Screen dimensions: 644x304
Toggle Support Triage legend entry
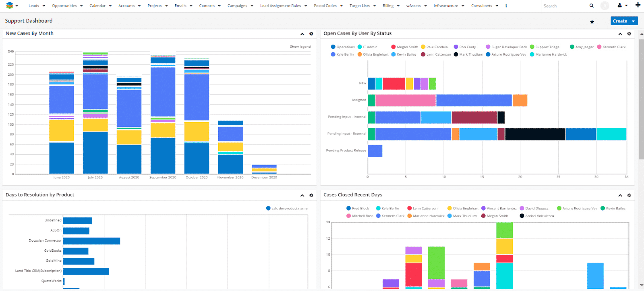544,47
